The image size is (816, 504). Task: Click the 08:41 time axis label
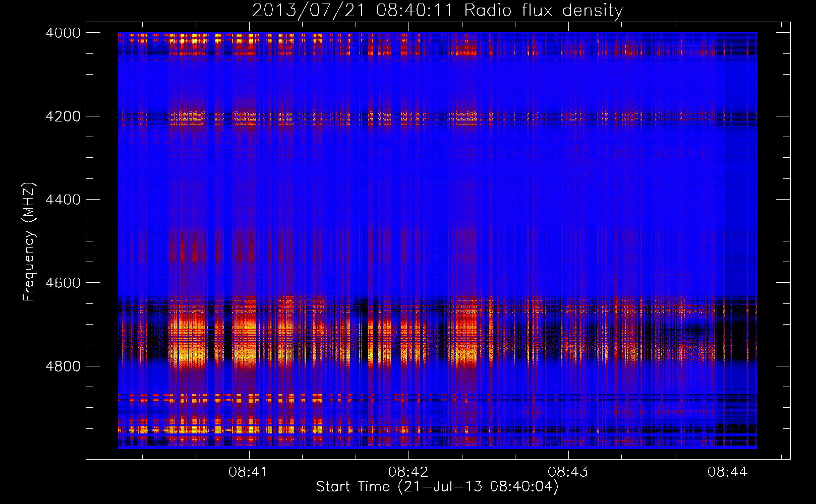click(x=248, y=472)
